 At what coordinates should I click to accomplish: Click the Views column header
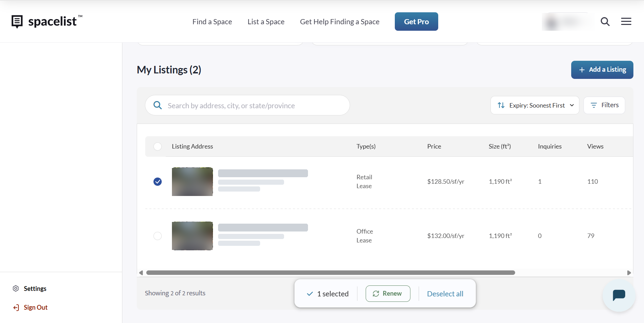pos(595,146)
